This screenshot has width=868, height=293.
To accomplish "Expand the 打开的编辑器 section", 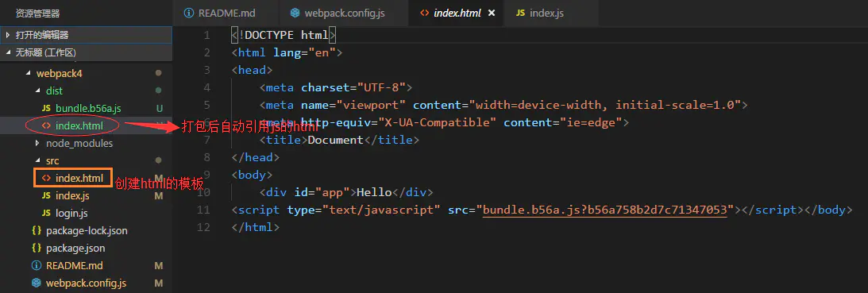I will tap(86, 35).
